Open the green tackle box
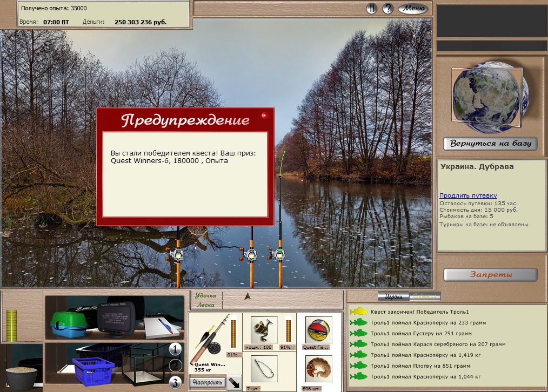Viewport: 548px width, 392px height. [x=69, y=325]
